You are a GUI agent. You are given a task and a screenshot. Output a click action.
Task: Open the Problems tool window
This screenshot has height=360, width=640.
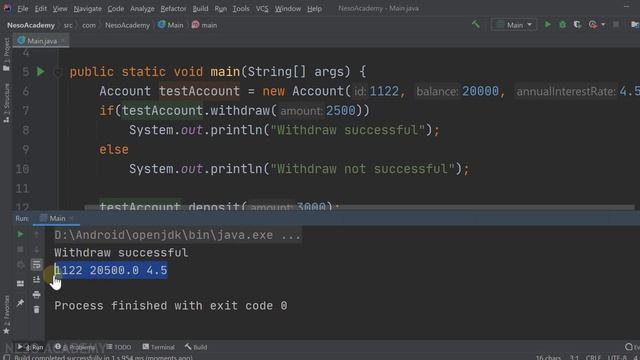75,347
